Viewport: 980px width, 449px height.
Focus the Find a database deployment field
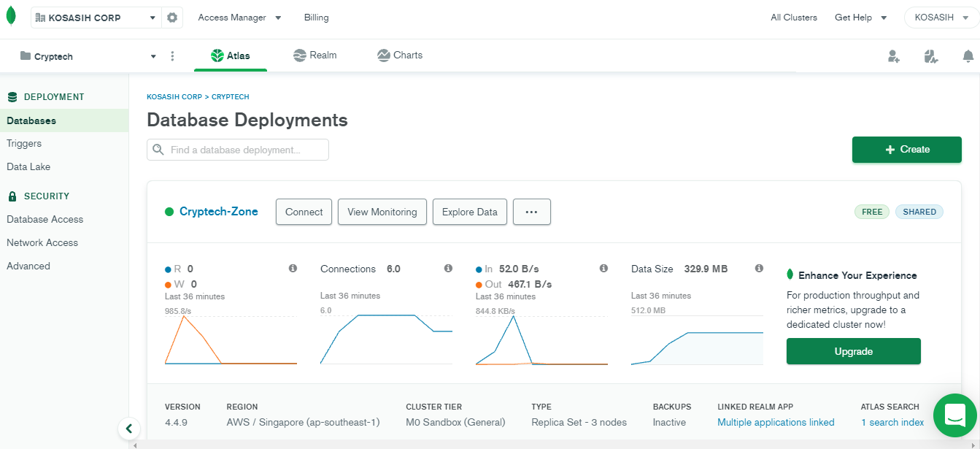[x=238, y=150]
